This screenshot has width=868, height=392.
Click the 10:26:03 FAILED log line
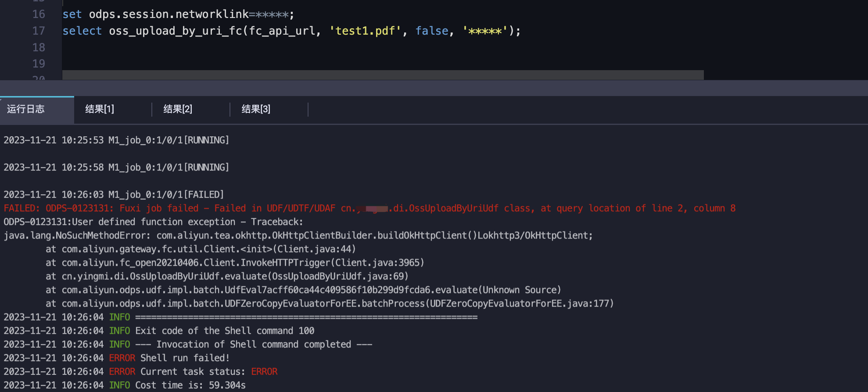(114, 195)
